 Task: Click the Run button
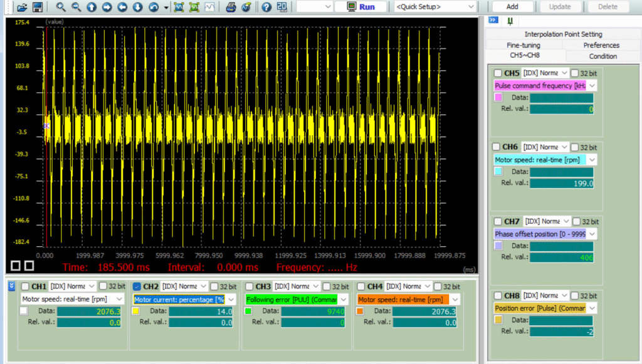[x=360, y=6]
